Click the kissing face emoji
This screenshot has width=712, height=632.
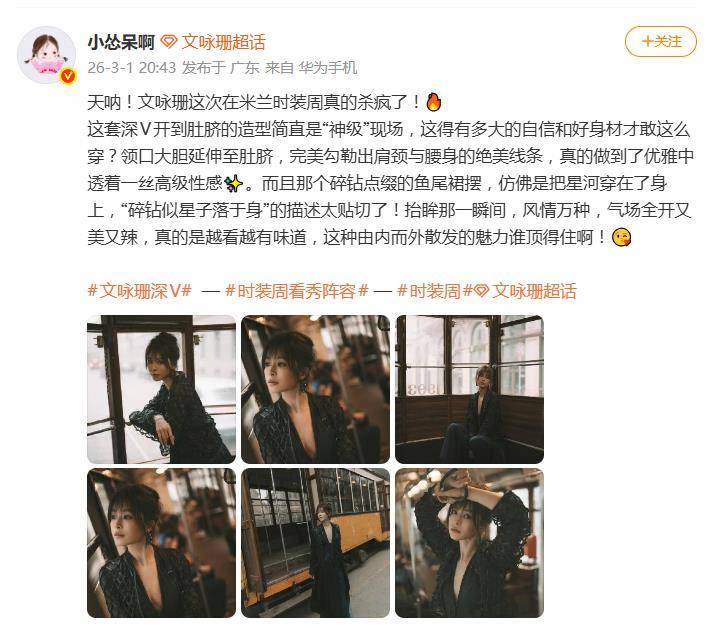pyautogui.click(x=621, y=237)
